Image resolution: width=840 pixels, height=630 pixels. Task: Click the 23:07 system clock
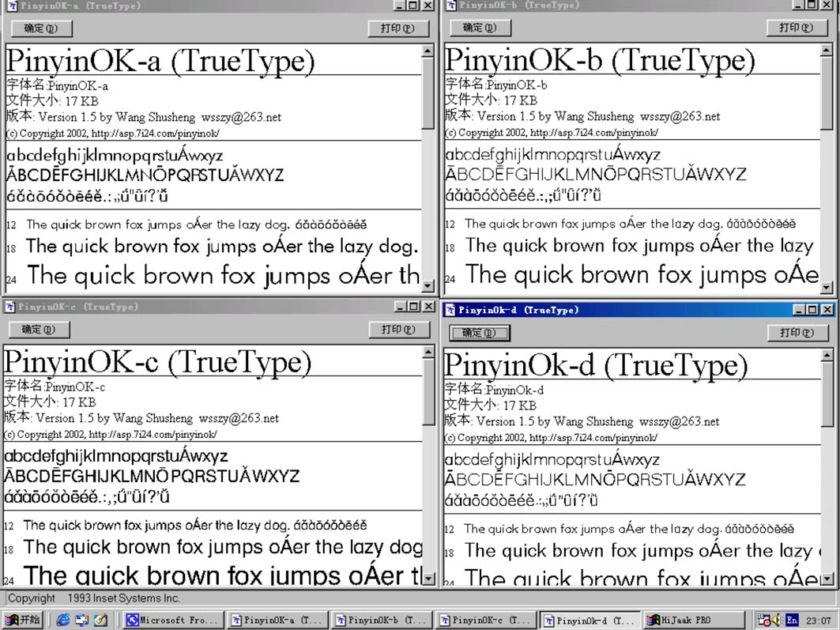click(819, 621)
